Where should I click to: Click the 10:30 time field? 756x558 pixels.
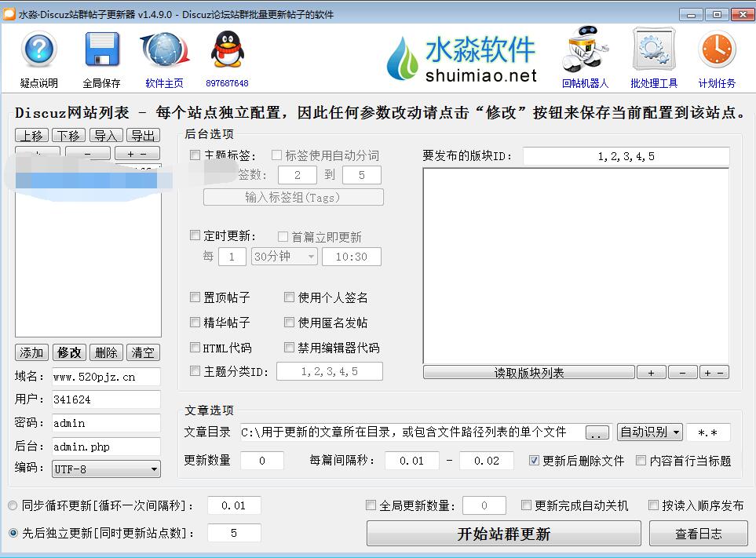point(352,257)
